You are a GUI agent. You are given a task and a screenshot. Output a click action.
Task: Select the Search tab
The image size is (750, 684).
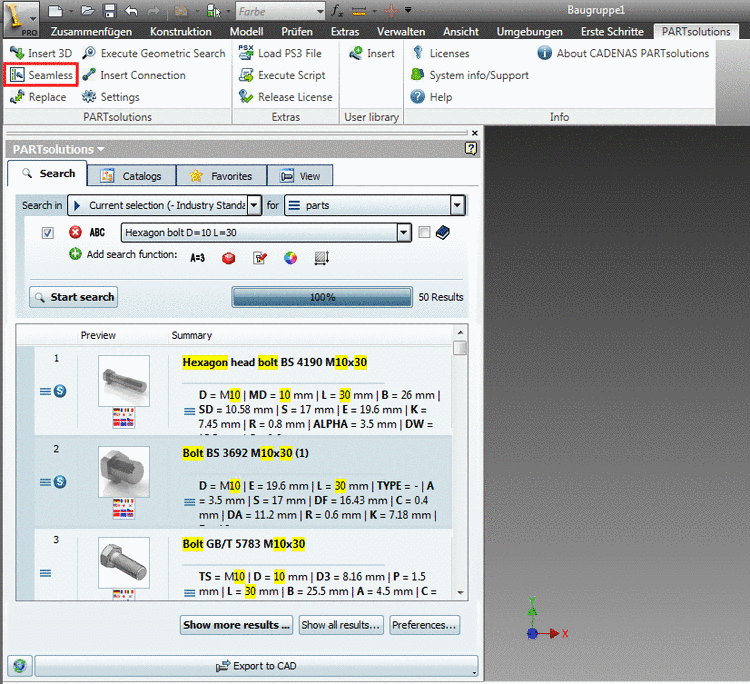(x=47, y=174)
